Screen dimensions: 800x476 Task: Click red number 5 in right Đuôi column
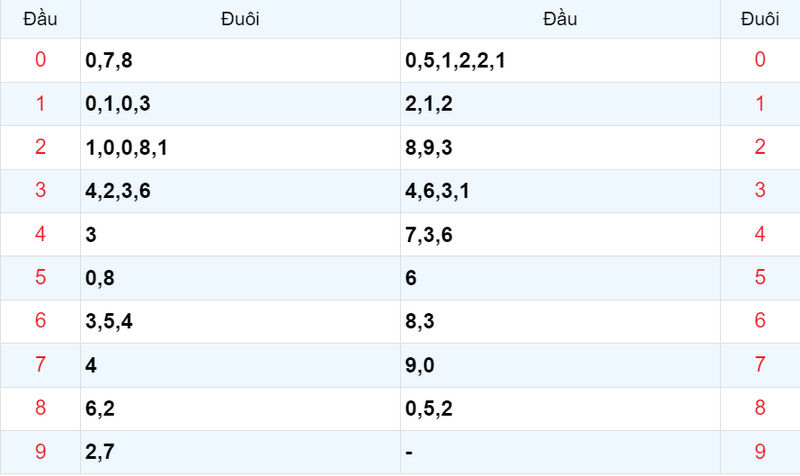[x=760, y=277]
